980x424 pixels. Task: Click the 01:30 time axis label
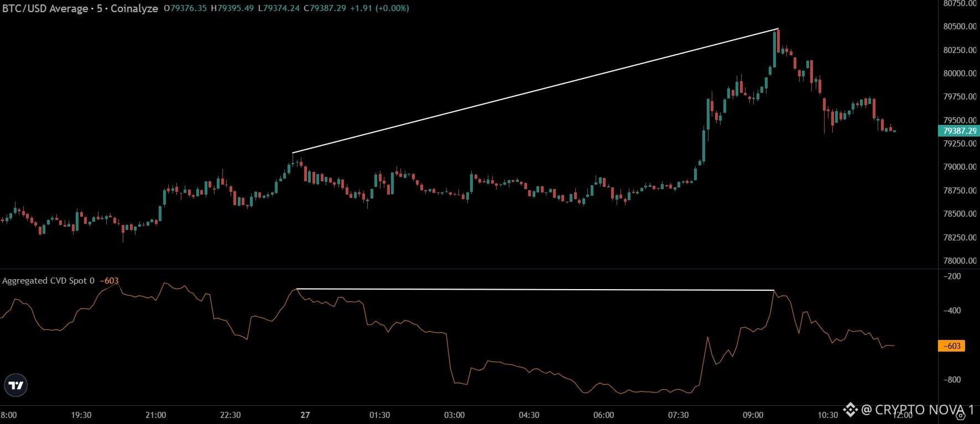click(x=379, y=415)
